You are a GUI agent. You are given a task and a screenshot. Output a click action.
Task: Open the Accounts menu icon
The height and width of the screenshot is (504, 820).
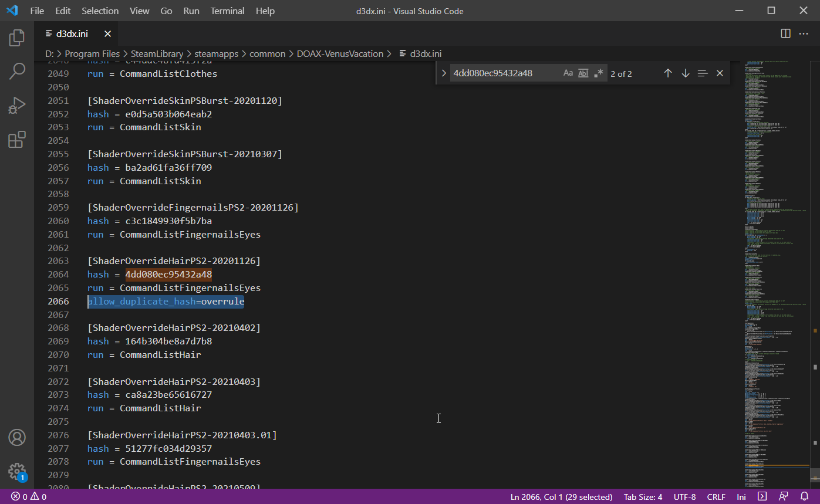tap(17, 438)
